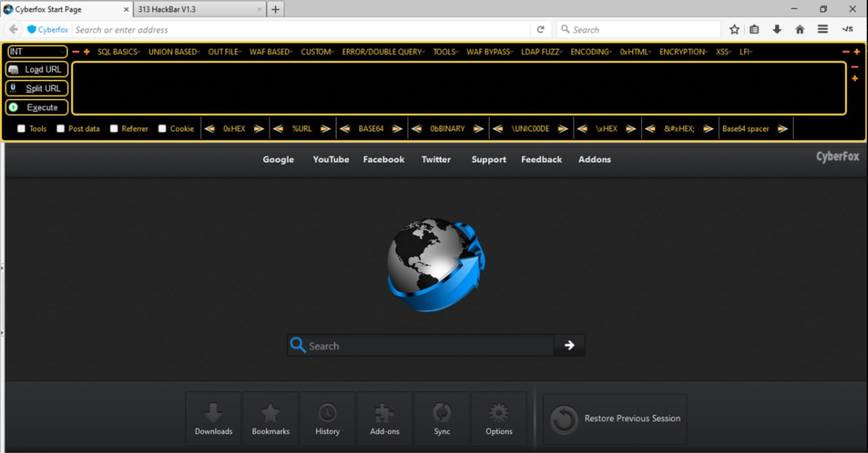868x453 pixels.
Task: Expand the ERROR/DOUBLE QUERY menu
Action: tap(383, 52)
